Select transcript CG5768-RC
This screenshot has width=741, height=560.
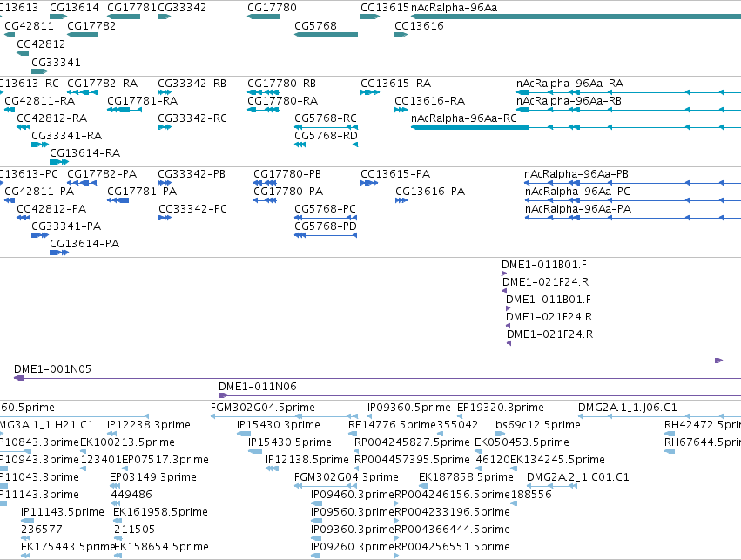coord(326,118)
